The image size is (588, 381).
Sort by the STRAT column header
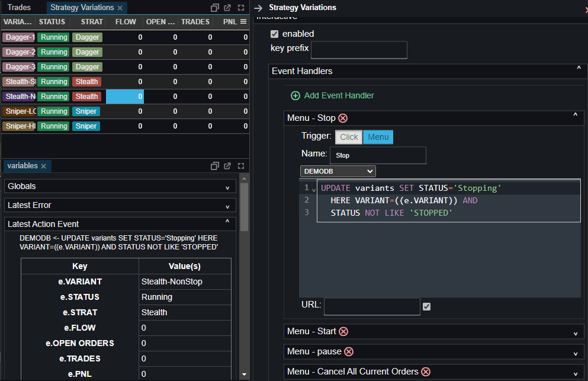pos(92,22)
